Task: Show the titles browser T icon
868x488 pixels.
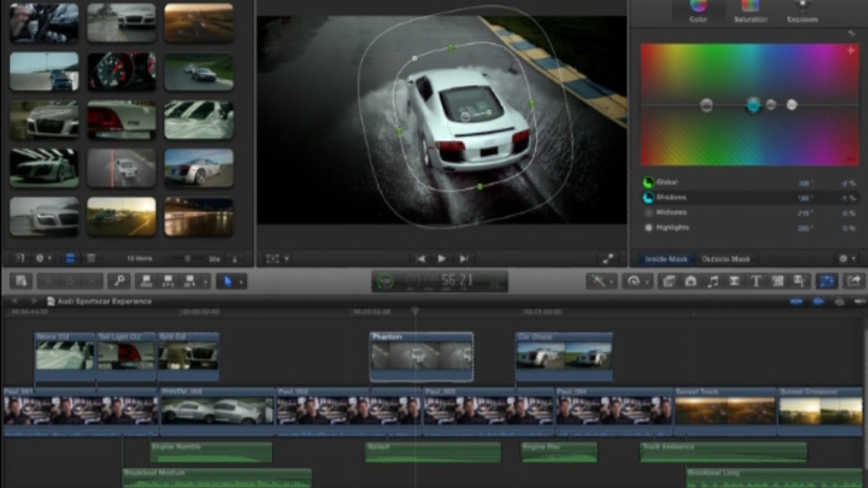Action: pos(755,281)
